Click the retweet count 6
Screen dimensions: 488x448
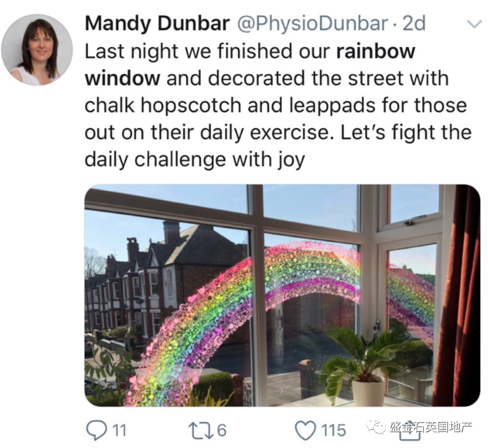pos(221,430)
